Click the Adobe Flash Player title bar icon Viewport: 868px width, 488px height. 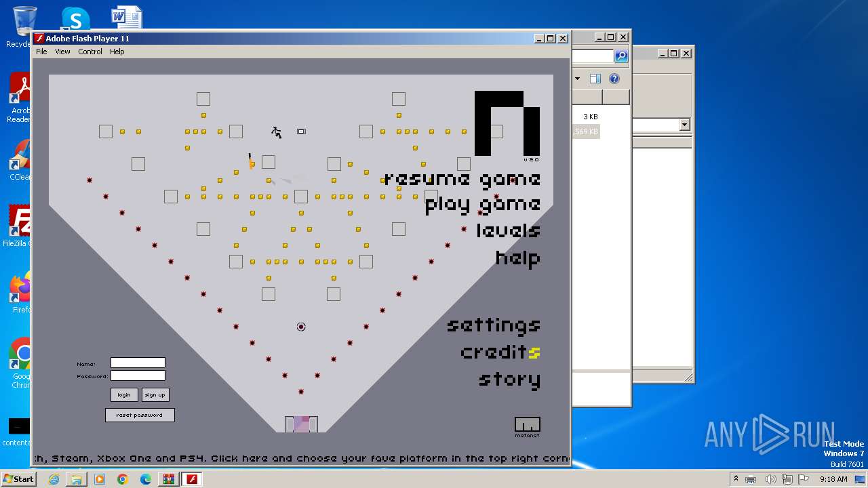[40, 39]
